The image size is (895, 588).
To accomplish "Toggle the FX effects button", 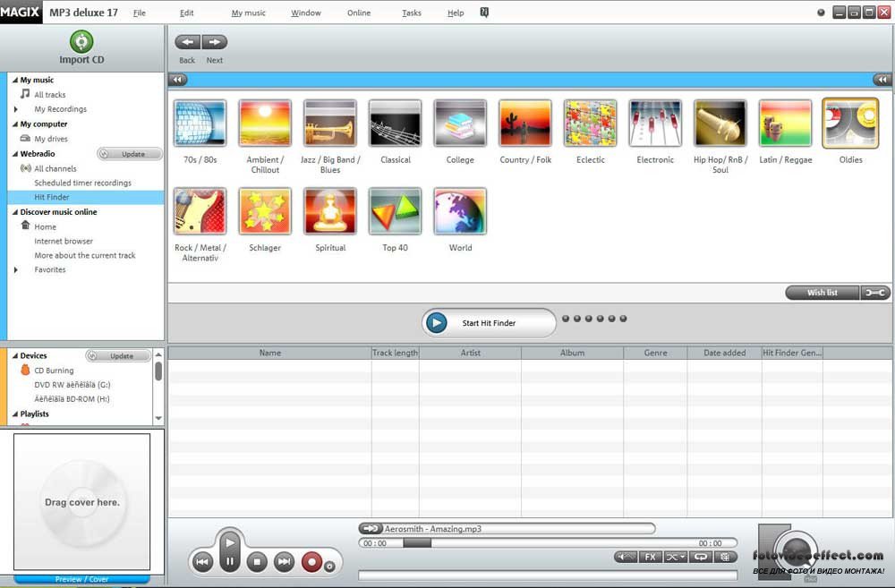I will pyautogui.click(x=650, y=557).
